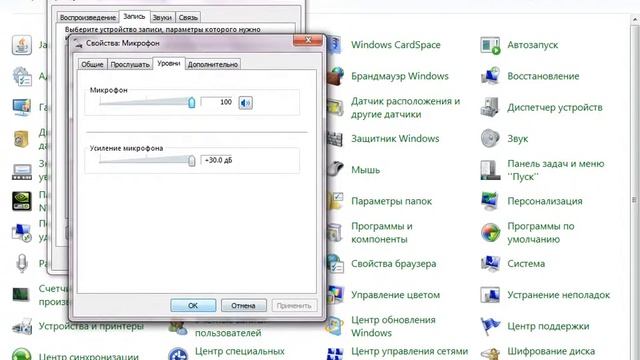The width and height of the screenshot is (640, 360).
Task: Click the Восстановление icon
Action: coord(490,76)
